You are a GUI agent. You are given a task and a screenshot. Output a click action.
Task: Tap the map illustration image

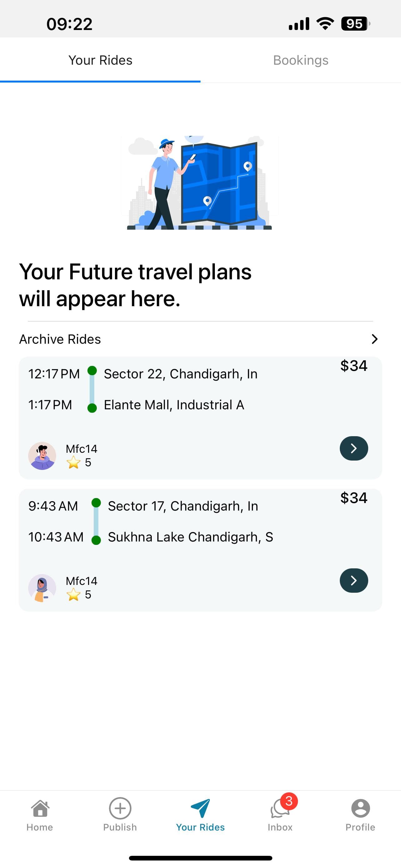tap(200, 183)
